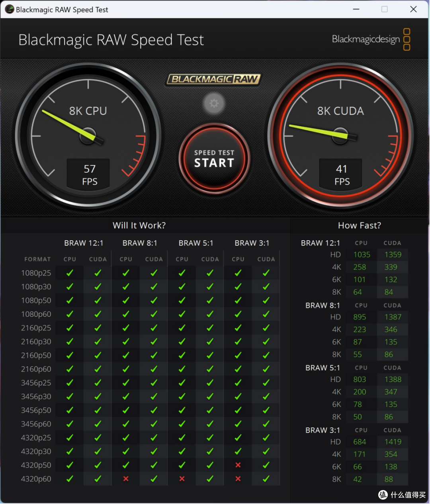430x504 pixels.
Task: Click the Will It Work? heading
Action: coord(139,226)
